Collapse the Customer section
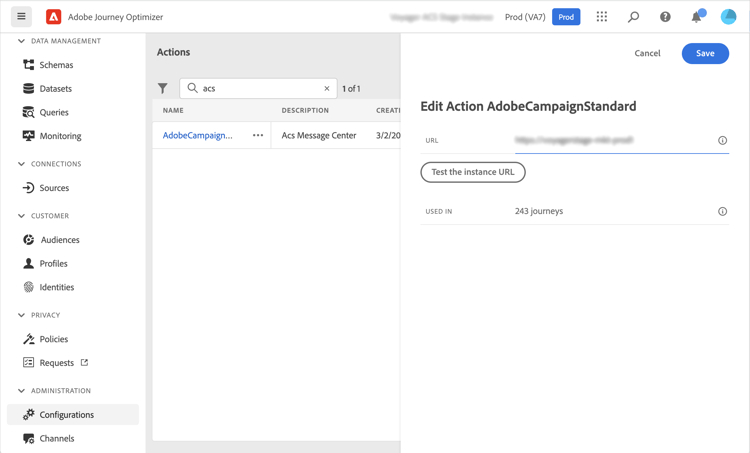Screen dimensions: 750x453 (21, 216)
